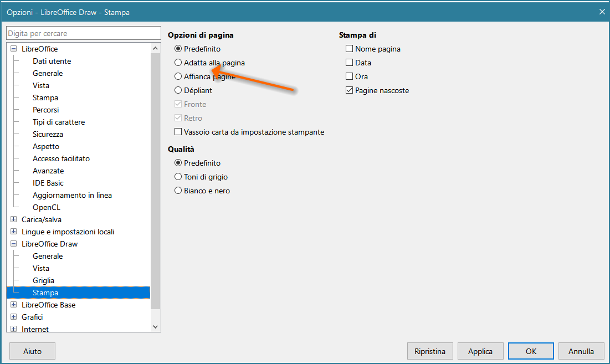Open Avanzate options

[x=48, y=171]
